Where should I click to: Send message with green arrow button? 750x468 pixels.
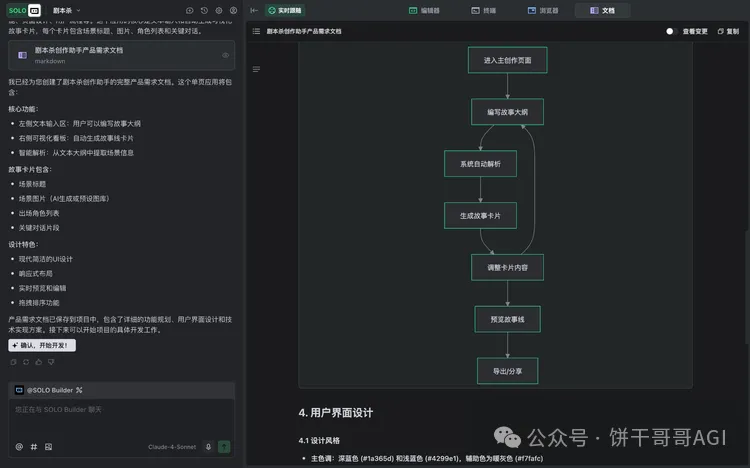224,446
